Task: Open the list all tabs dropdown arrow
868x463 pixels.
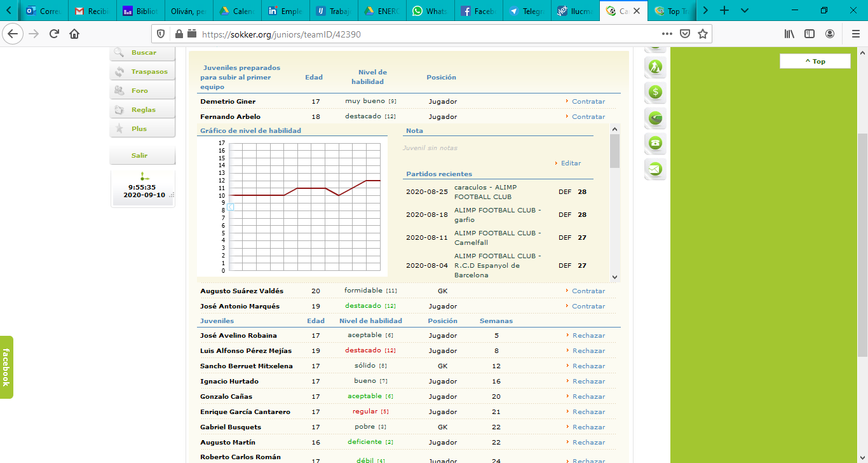Action: point(745,11)
